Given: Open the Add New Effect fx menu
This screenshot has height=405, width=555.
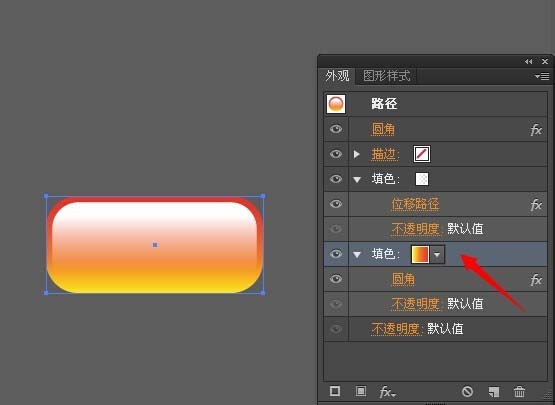Looking at the screenshot, I should tap(388, 392).
